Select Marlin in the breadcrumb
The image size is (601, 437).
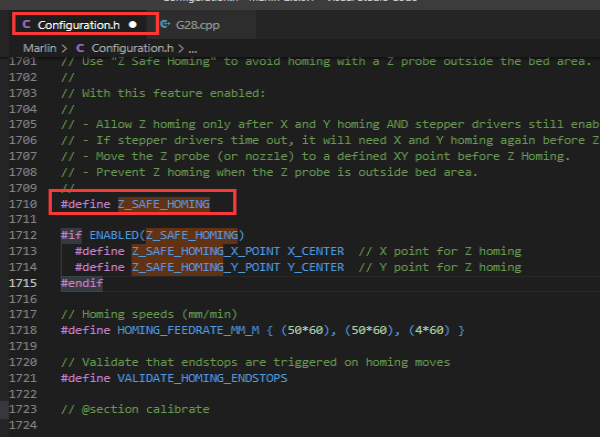[x=39, y=48]
